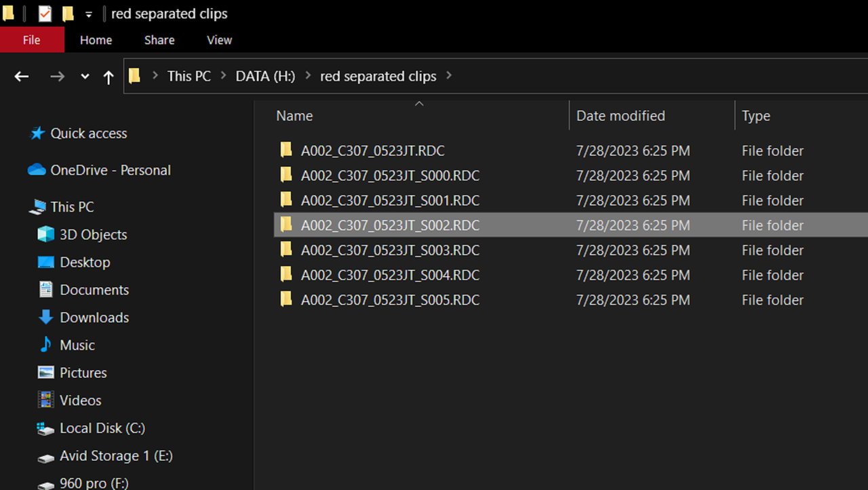Select folder A002_C307_0523JT_S004.RDC
868x490 pixels.
(391, 276)
